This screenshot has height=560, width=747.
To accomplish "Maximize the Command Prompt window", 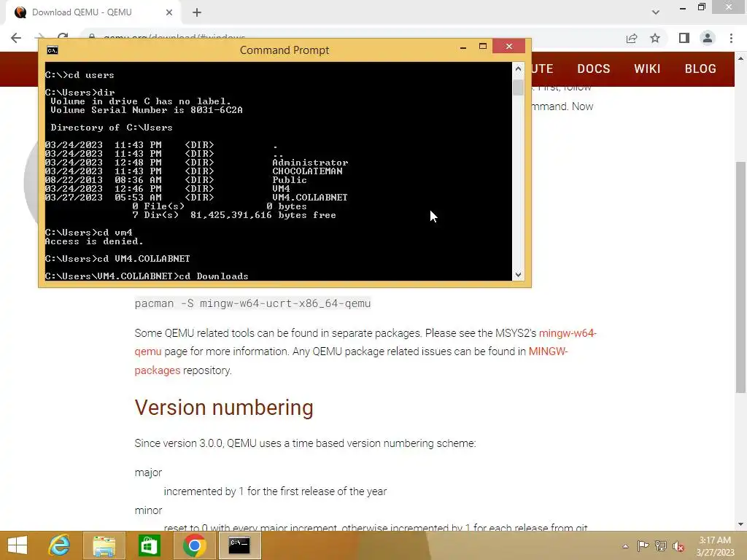I will (483, 47).
